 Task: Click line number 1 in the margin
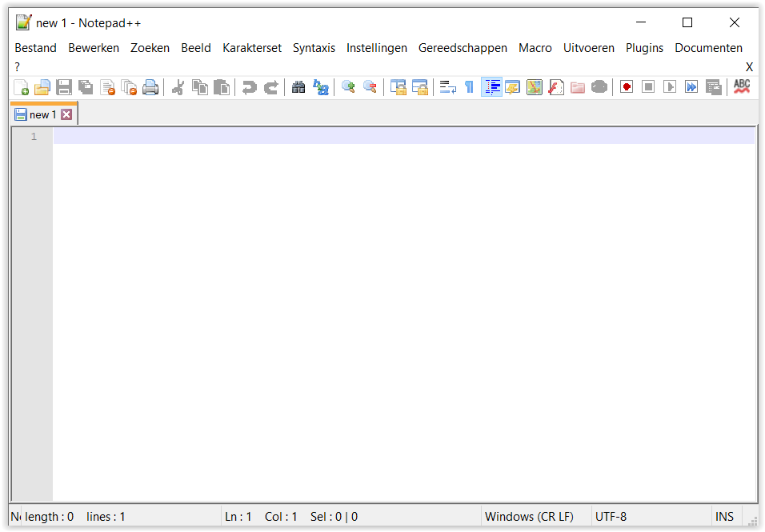(x=34, y=137)
